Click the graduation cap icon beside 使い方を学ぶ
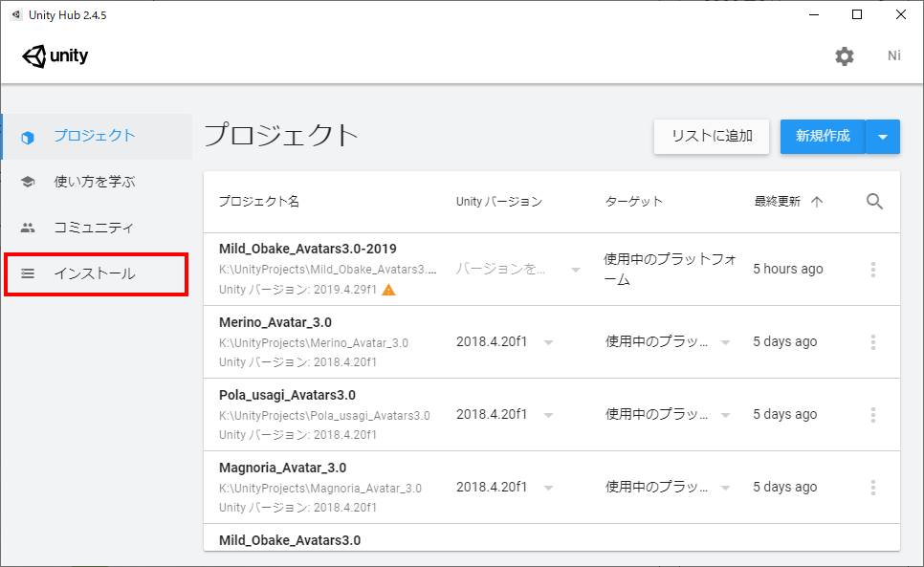Screen dimensions: 924x567 (x=28, y=182)
